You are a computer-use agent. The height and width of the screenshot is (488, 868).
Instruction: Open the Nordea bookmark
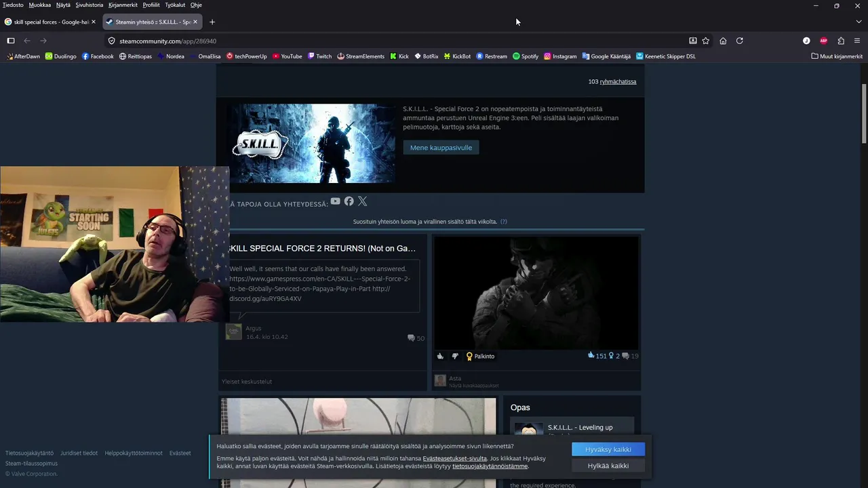point(170,56)
